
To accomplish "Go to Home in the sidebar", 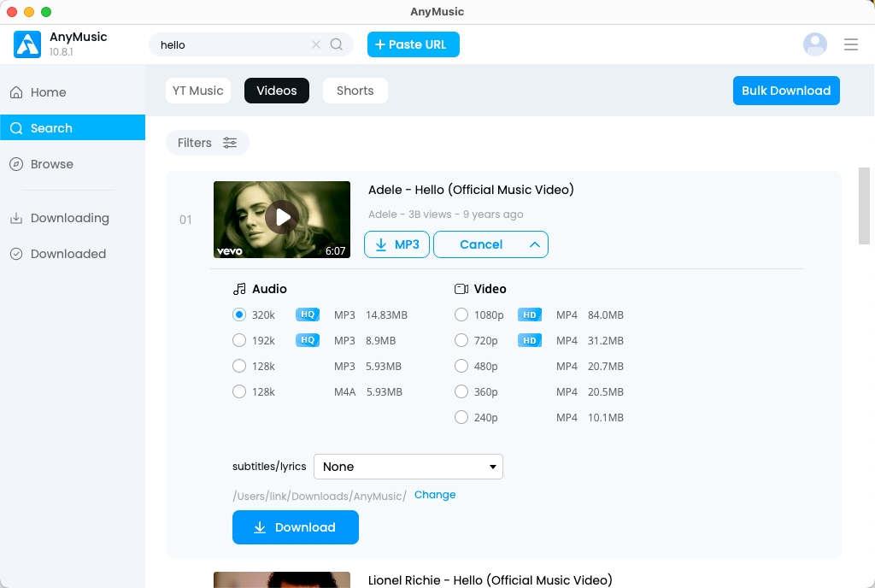I will pyautogui.click(x=73, y=92).
